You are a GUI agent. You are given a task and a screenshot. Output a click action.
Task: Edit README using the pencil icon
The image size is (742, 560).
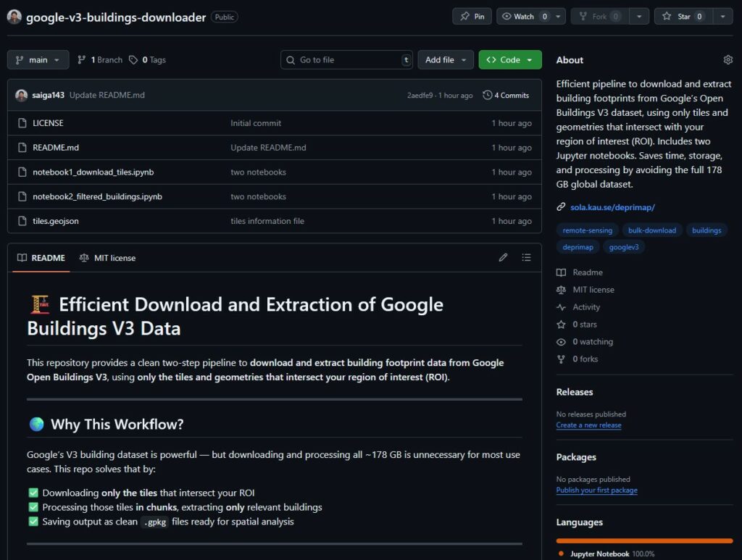[x=503, y=257]
